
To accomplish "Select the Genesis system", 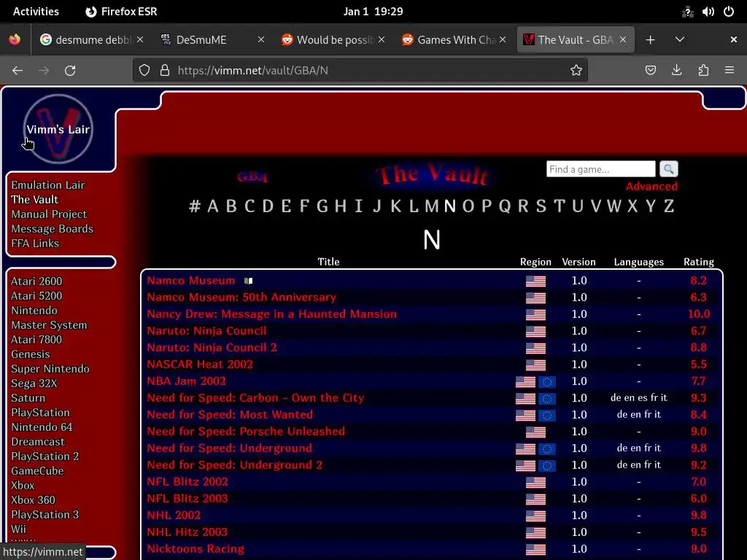I will pos(30,354).
